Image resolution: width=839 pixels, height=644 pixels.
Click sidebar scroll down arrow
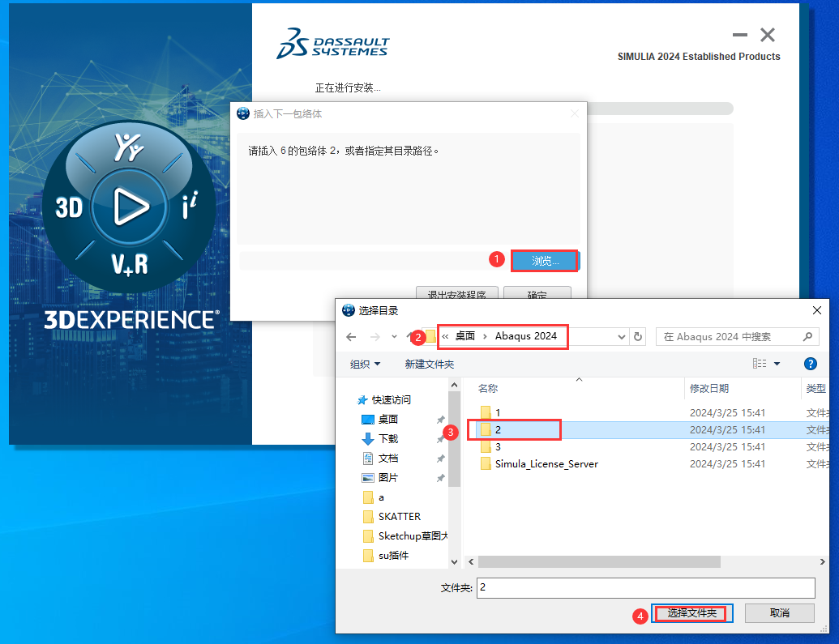click(454, 562)
